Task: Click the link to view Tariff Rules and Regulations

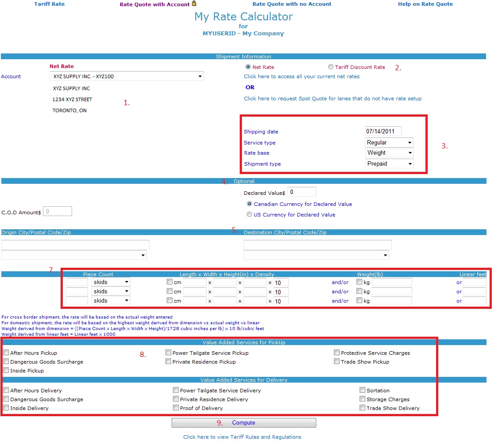Action: pos(242,437)
